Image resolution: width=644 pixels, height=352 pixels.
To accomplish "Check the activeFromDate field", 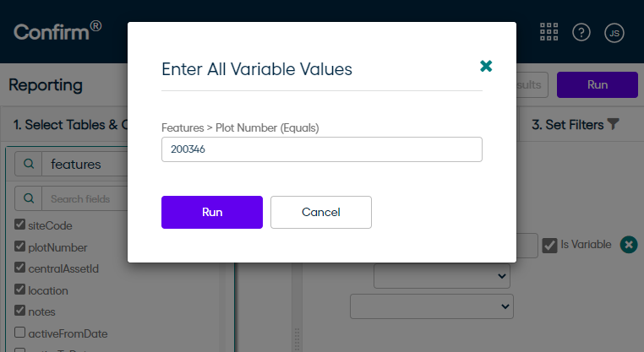I will (19, 333).
